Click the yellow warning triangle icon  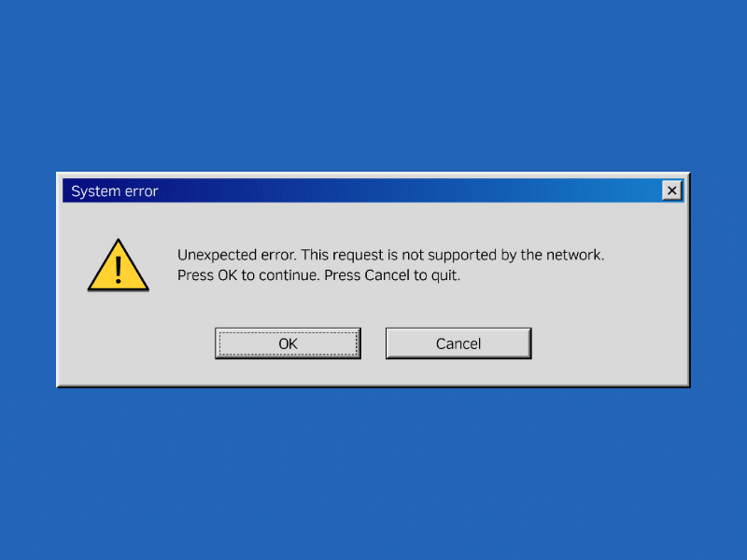[x=119, y=265]
